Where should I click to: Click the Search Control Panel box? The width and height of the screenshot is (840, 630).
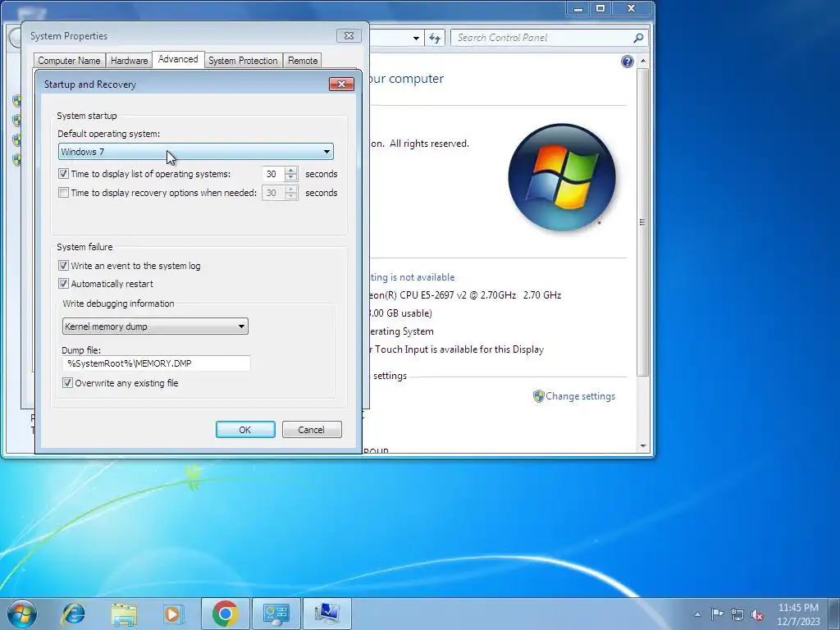click(x=542, y=38)
